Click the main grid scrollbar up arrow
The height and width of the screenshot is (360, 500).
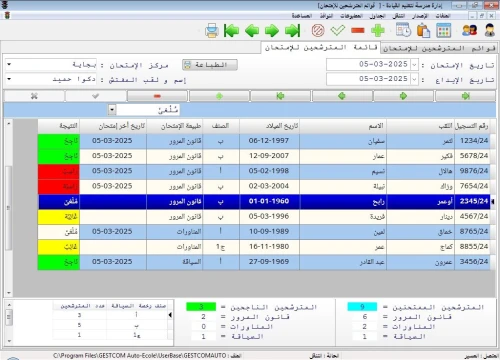(x=9, y=124)
